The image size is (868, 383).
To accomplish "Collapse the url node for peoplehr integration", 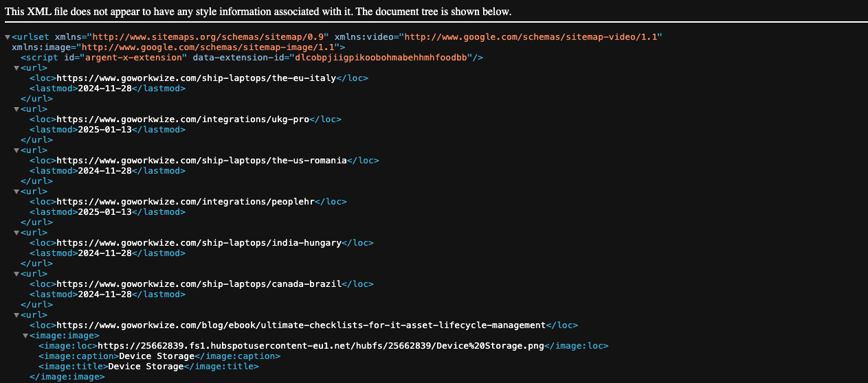I will pyautogui.click(x=16, y=191).
